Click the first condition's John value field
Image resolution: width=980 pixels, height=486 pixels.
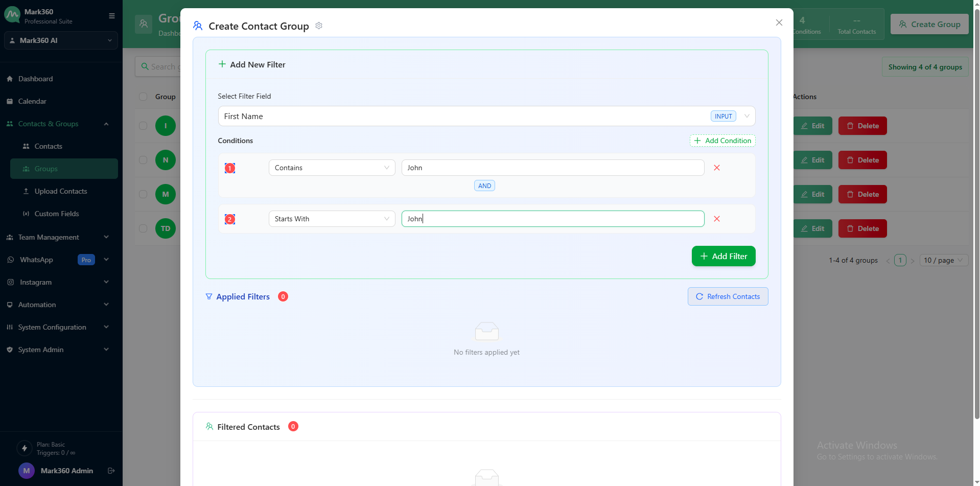[x=552, y=168]
